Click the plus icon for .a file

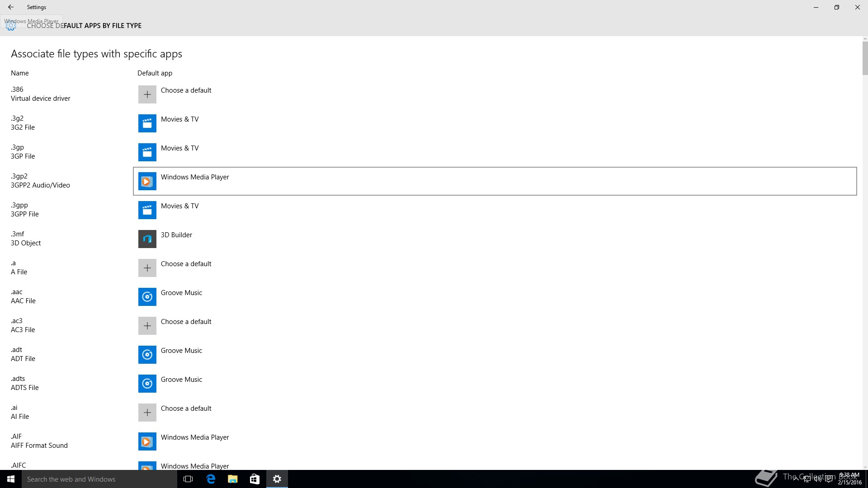coord(147,268)
